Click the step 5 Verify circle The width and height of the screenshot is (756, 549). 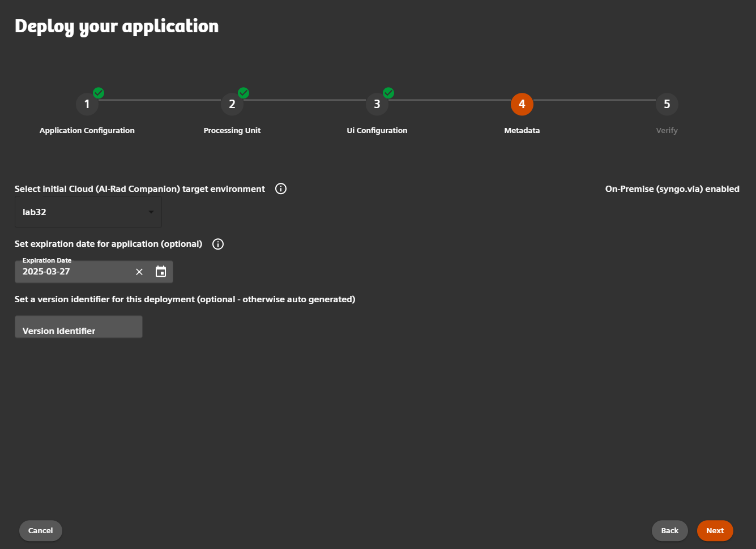pyautogui.click(x=667, y=104)
